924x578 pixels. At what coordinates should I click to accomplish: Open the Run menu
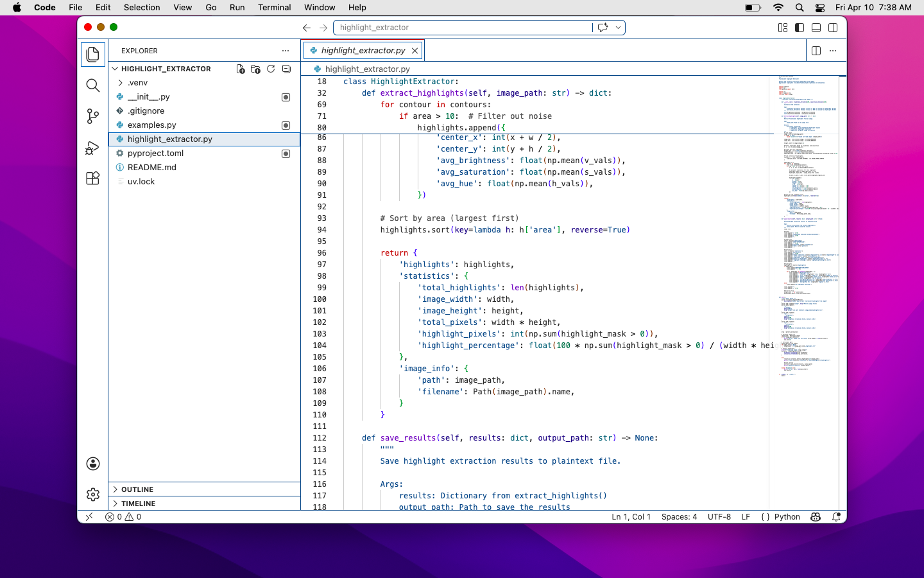(x=237, y=8)
